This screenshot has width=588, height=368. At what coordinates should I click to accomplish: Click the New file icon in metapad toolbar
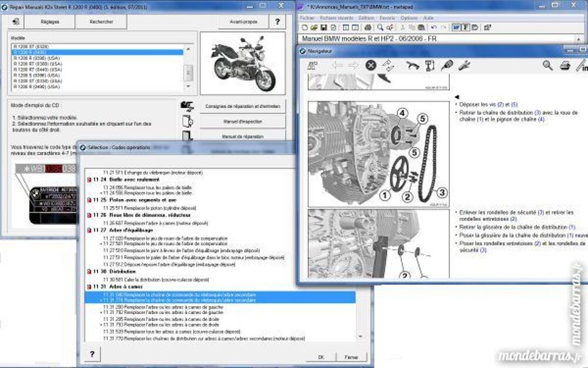[305, 28]
